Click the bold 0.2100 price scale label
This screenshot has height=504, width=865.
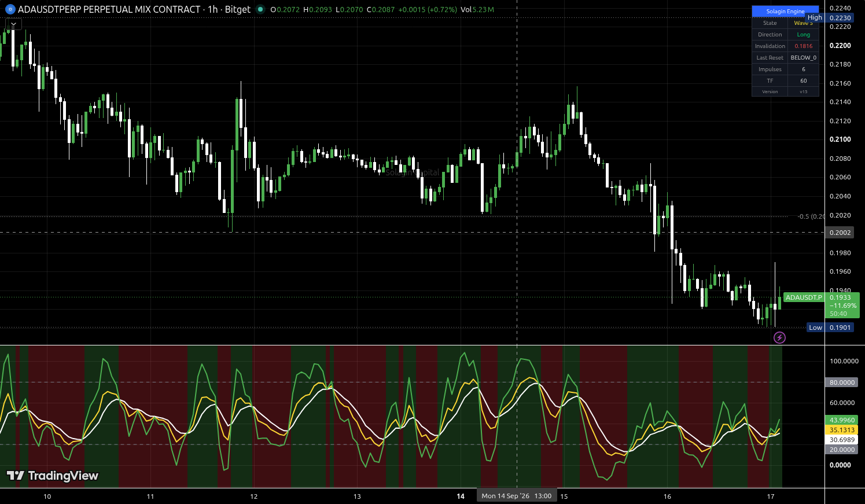(840, 139)
